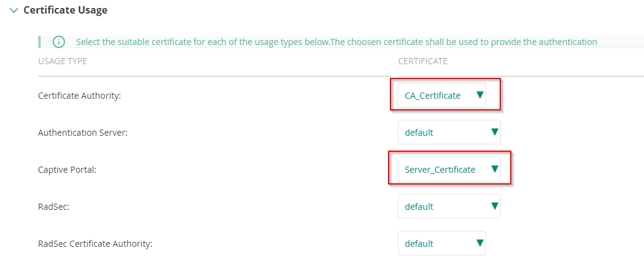Click the RadSec Certificate Authority row label
The image size is (644, 274).
click(x=95, y=244)
